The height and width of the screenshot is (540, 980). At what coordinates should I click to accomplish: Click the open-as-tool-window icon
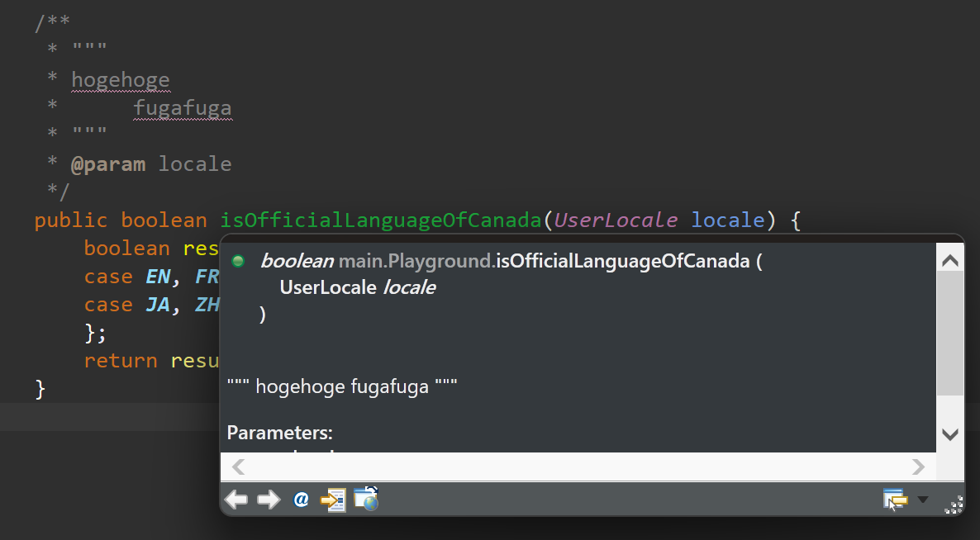[895, 499]
